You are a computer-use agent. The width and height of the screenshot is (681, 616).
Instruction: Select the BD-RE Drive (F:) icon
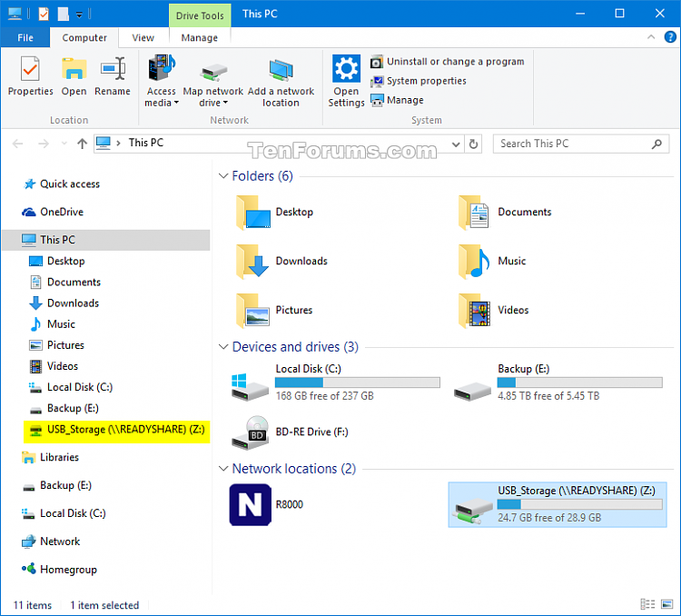250,432
